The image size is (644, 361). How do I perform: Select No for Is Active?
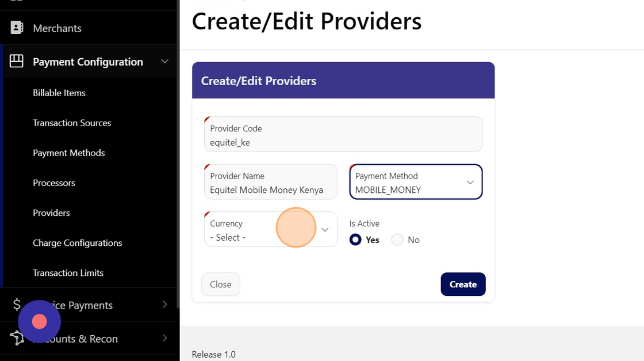[x=397, y=240]
